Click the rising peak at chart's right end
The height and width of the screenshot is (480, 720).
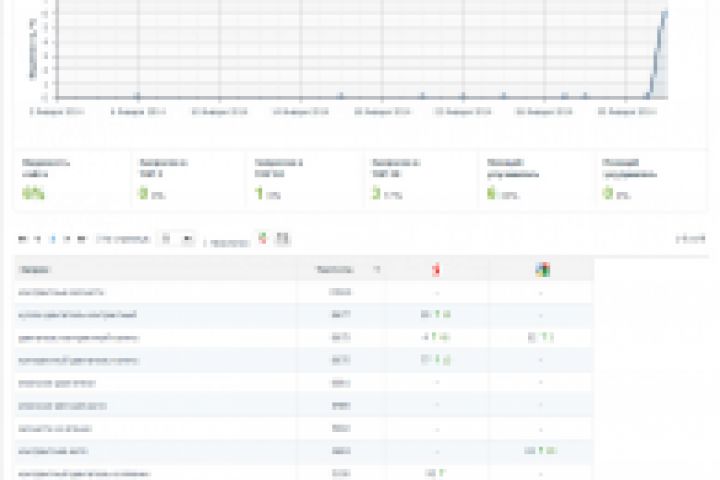(x=664, y=14)
